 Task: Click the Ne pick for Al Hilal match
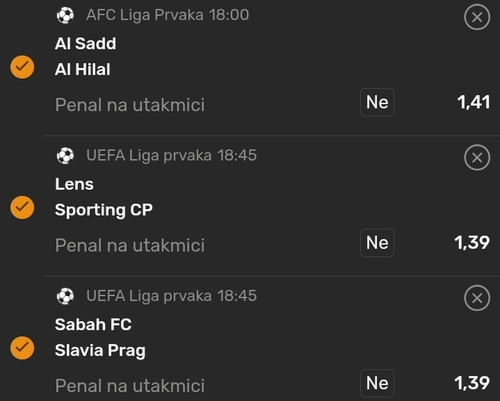coord(377,102)
